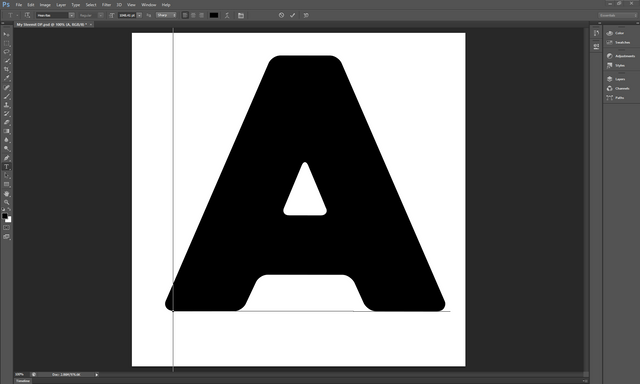This screenshot has height=384, width=640.
Task: Center align text
Action: 193,15
